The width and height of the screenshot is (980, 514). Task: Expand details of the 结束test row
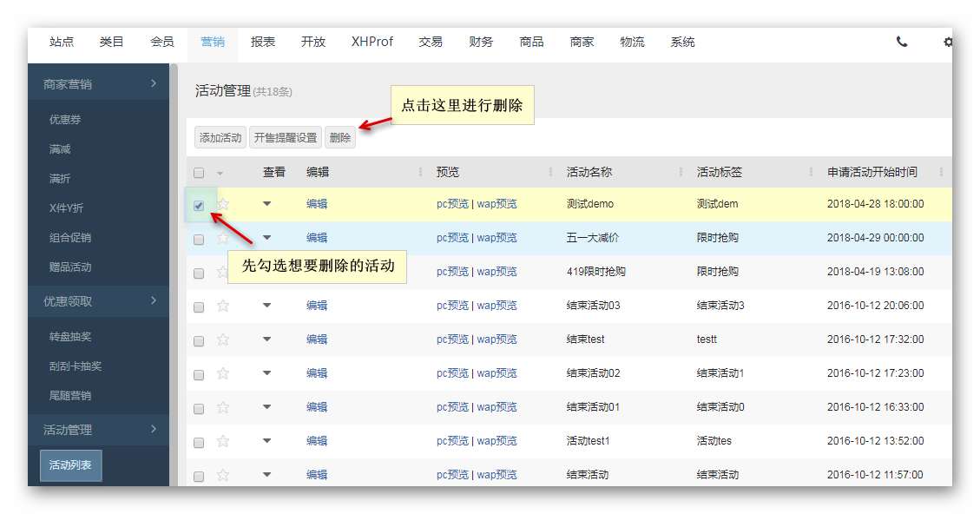(266, 339)
